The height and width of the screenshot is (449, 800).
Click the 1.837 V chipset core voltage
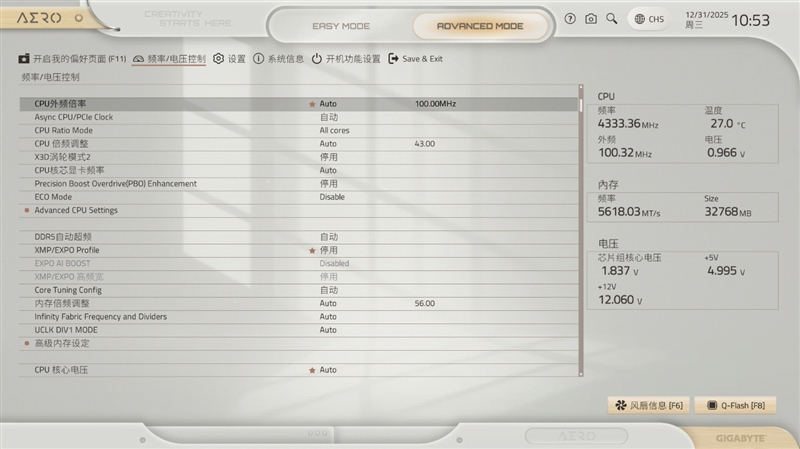point(618,271)
